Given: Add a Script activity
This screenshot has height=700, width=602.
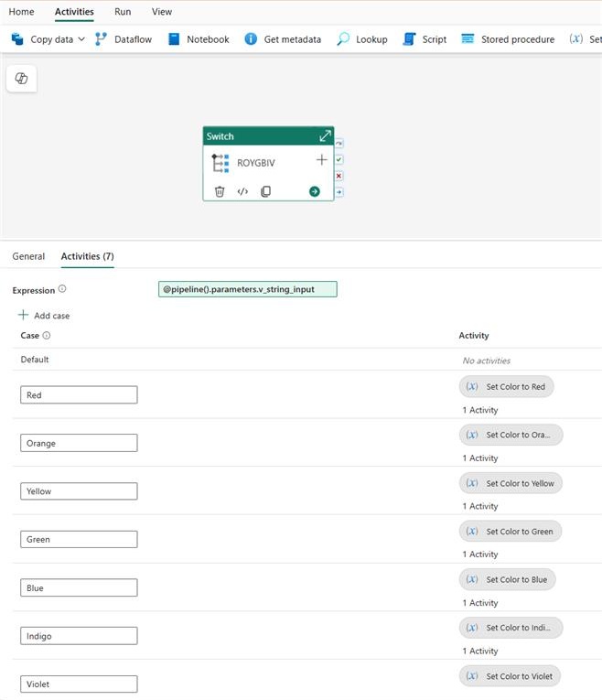Looking at the screenshot, I should click(x=425, y=39).
